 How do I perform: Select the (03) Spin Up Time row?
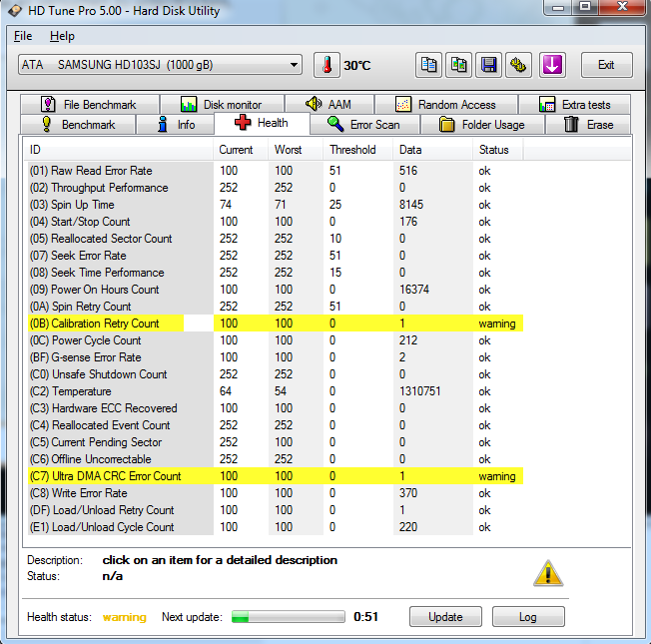click(x=276, y=205)
